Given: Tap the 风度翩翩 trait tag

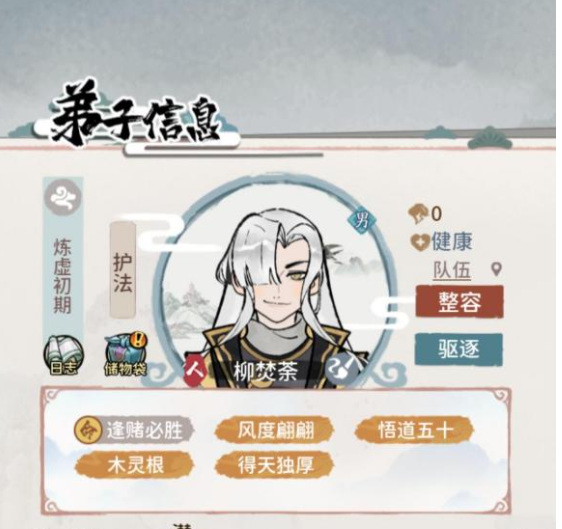Looking at the screenshot, I should (x=274, y=430).
